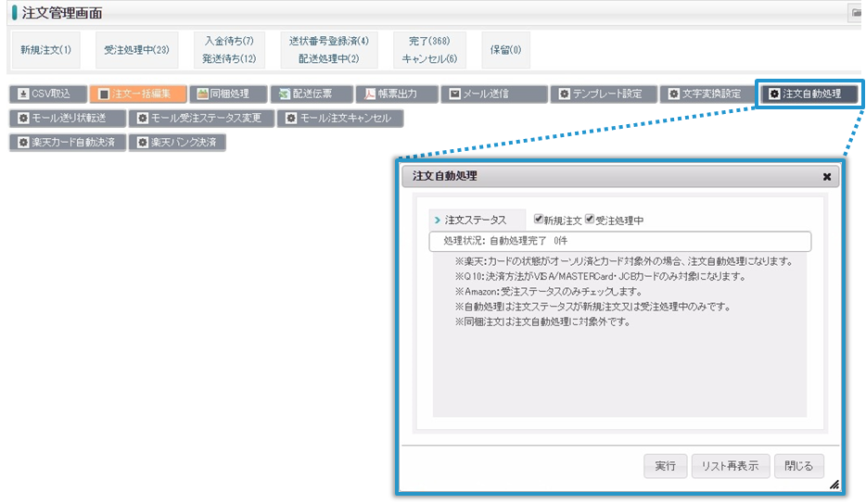Click the リスト再表示 button

pyautogui.click(x=730, y=466)
